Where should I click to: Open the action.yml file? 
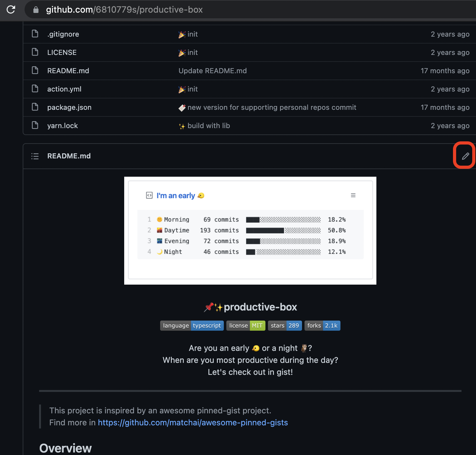tap(64, 89)
